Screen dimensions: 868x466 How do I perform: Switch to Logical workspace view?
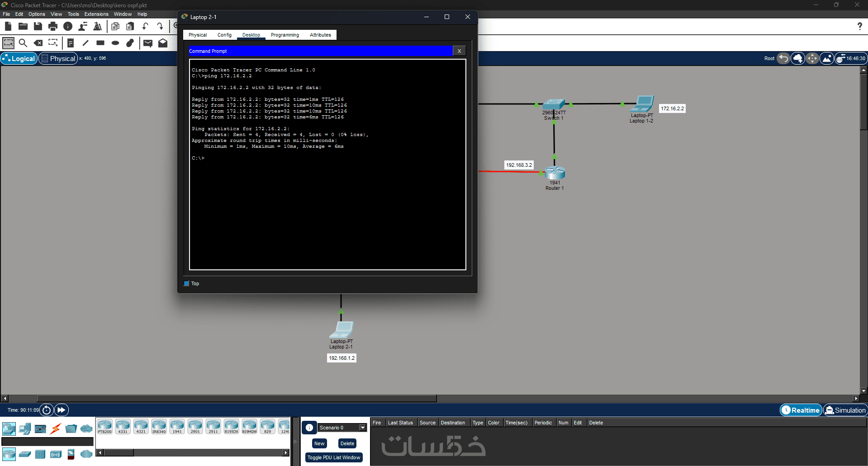point(19,58)
